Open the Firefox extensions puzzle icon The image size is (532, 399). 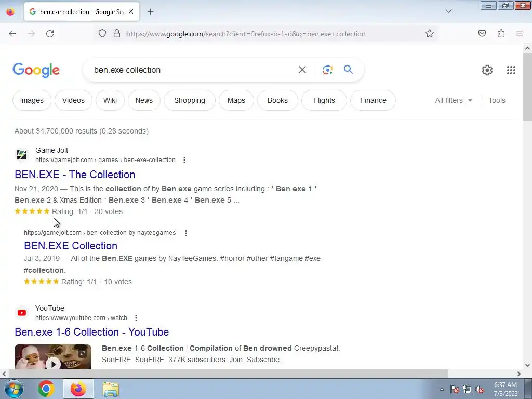pyautogui.click(x=501, y=34)
